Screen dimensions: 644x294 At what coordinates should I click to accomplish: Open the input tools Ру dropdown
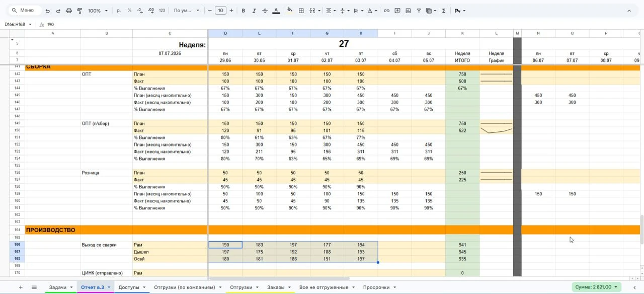460,11
